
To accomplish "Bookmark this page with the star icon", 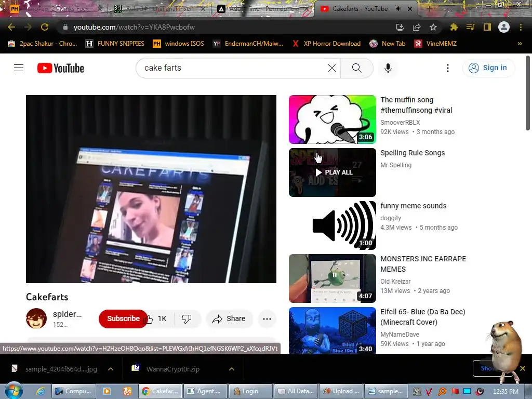I will 433,27.
